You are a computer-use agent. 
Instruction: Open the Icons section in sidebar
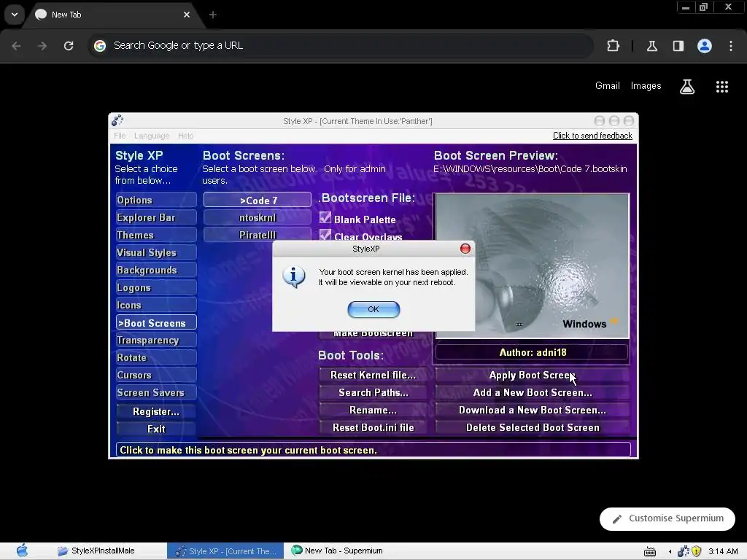156,306
